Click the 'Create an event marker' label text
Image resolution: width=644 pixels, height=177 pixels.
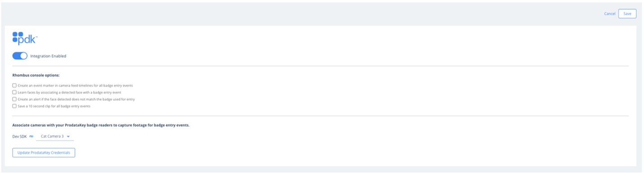pos(75,85)
